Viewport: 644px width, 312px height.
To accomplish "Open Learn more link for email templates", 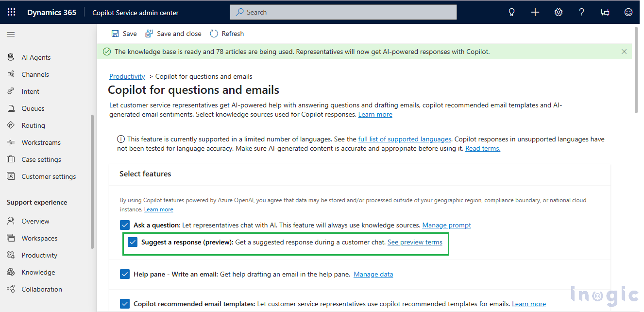I will point(529,304).
